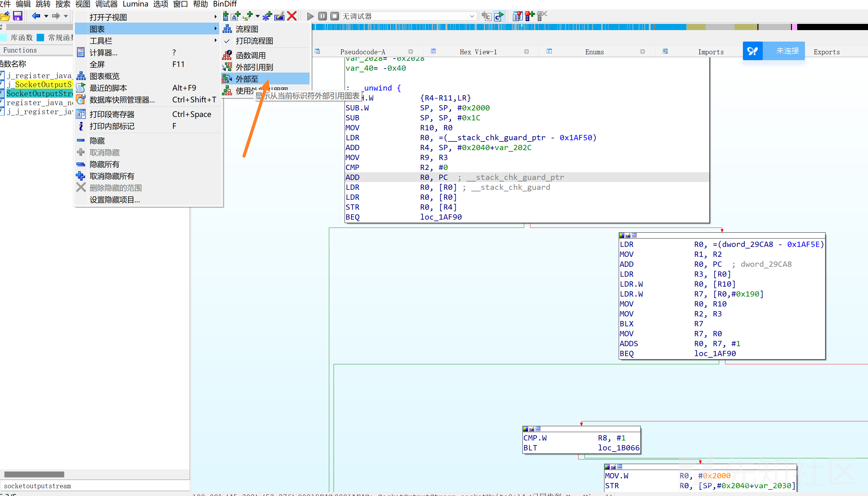The height and width of the screenshot is (496, 868).
Task: Click the socketoutputstream filter field
Action: 95,486
